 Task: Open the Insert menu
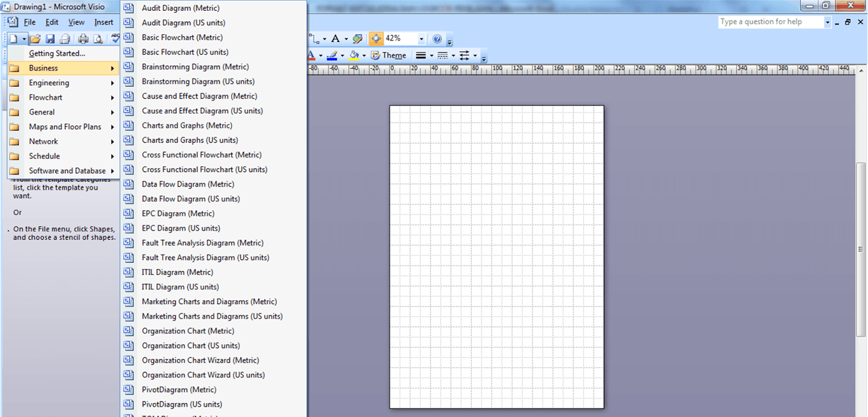pyautogui.click(x=104, y=22)
